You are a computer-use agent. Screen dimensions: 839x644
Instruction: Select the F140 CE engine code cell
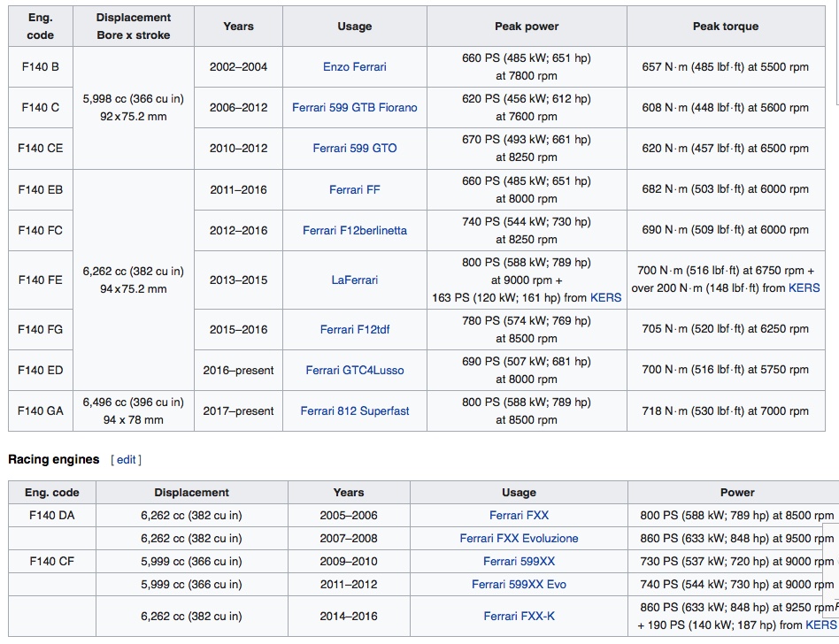(x=41, y=148)
